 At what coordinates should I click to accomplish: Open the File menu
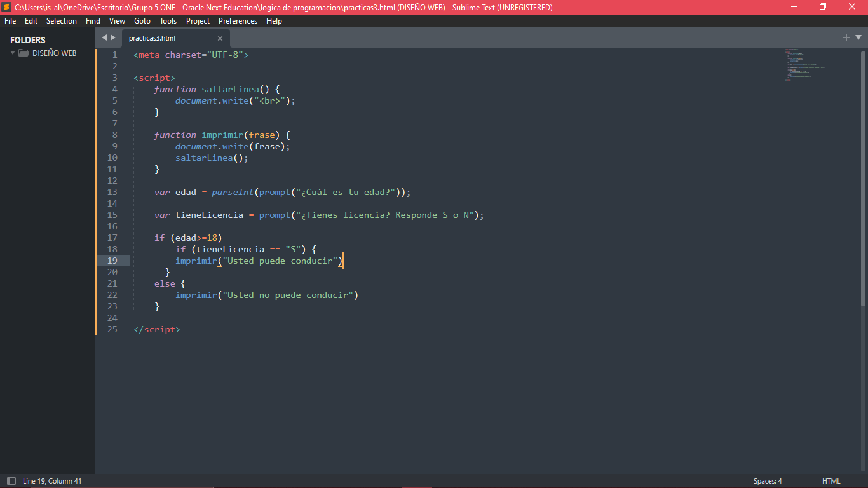[10, 21]
